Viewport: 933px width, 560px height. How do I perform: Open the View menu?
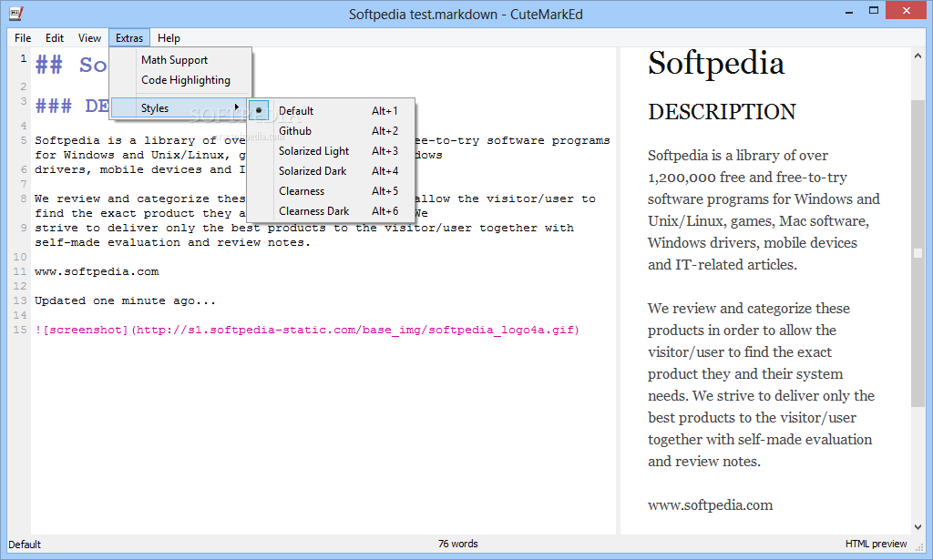(x=89, y=38)
